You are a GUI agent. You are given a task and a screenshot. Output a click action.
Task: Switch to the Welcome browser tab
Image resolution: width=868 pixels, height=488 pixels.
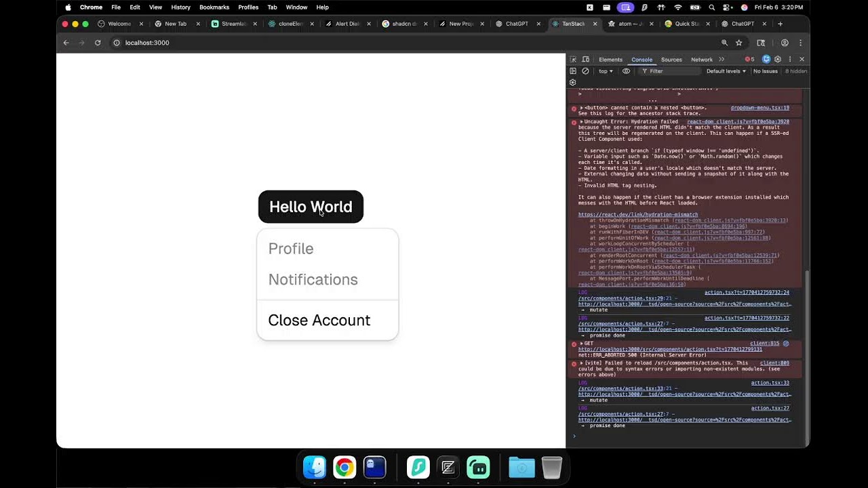(x=120, y=24)
